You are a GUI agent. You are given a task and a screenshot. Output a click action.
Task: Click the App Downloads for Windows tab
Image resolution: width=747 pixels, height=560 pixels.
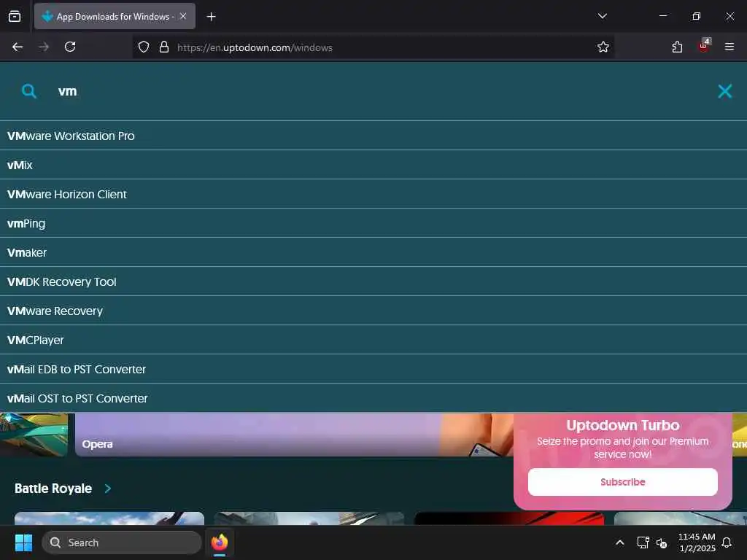click(x=115, y=16)
